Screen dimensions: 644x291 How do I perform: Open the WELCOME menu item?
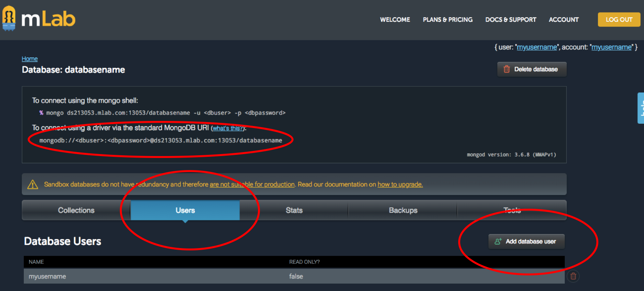pos(395,20)
